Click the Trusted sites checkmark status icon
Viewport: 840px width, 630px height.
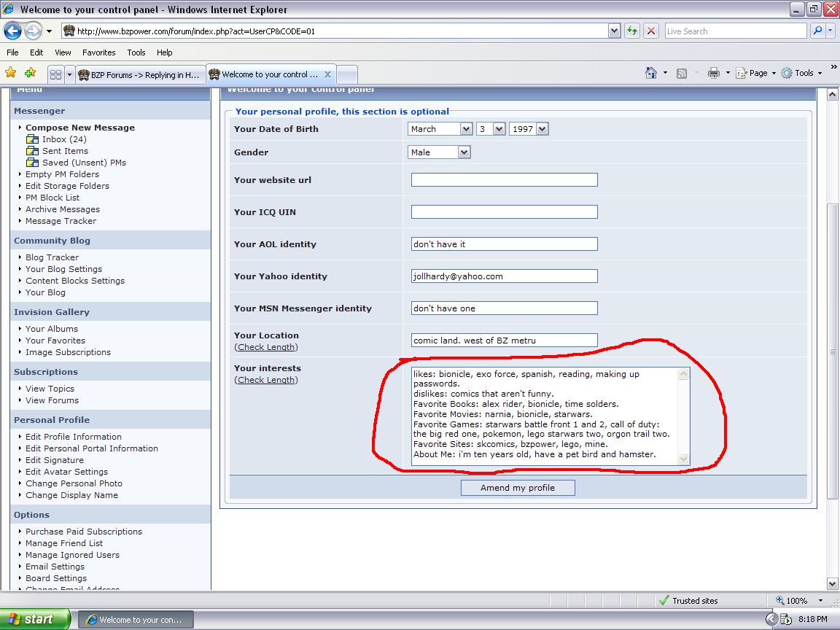664,601
